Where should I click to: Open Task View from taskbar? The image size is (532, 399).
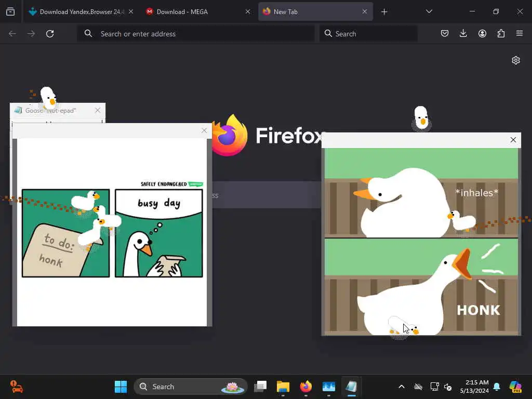(261, 387)
